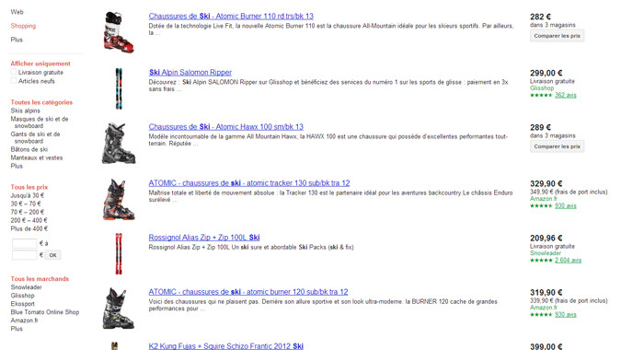Open the red Atomic Burner 110 boot image
Screen dimensions: 644x350
pos(119,32)
